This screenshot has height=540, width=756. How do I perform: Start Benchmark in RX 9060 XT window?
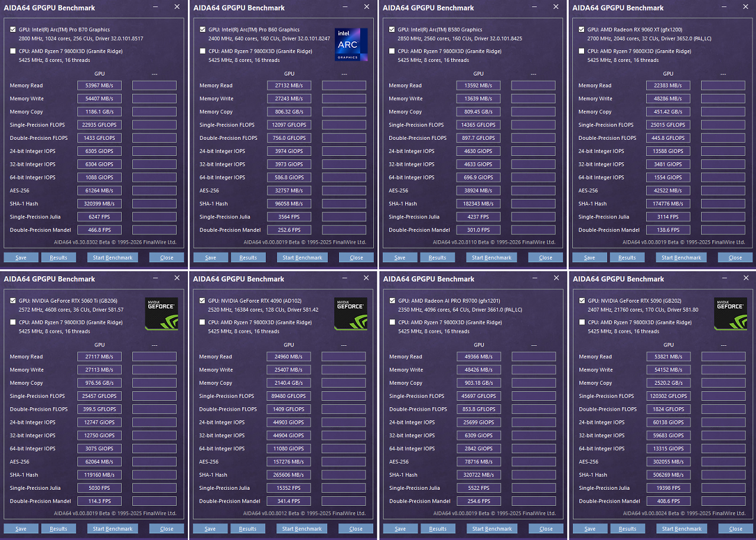682,257
